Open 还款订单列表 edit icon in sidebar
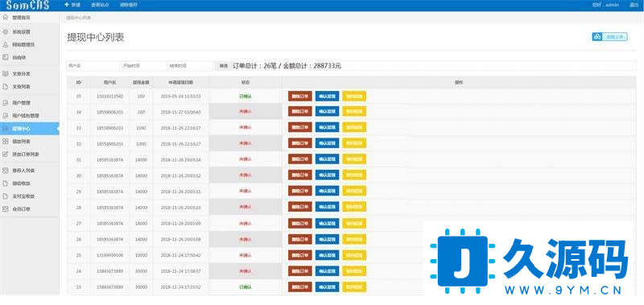The image size is (644, 305). pos(6,155)
